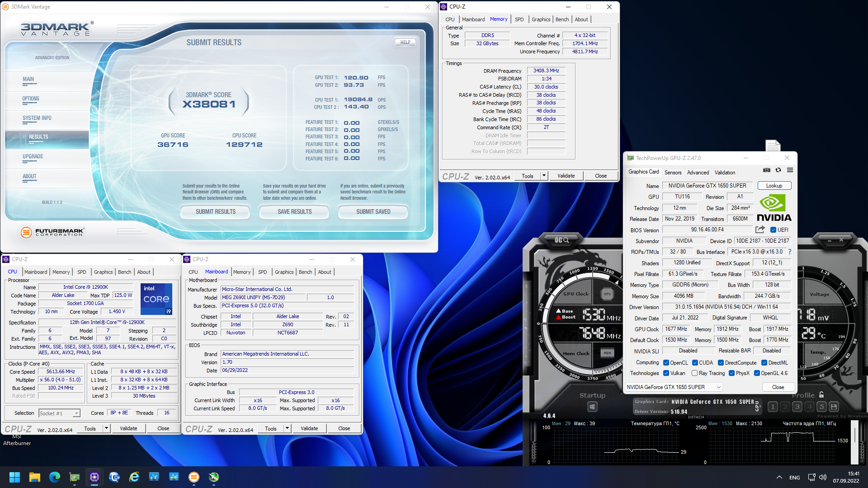868x488 pixels.
Task: Click the SAVE RESULTS button
Action: point(294,211)
